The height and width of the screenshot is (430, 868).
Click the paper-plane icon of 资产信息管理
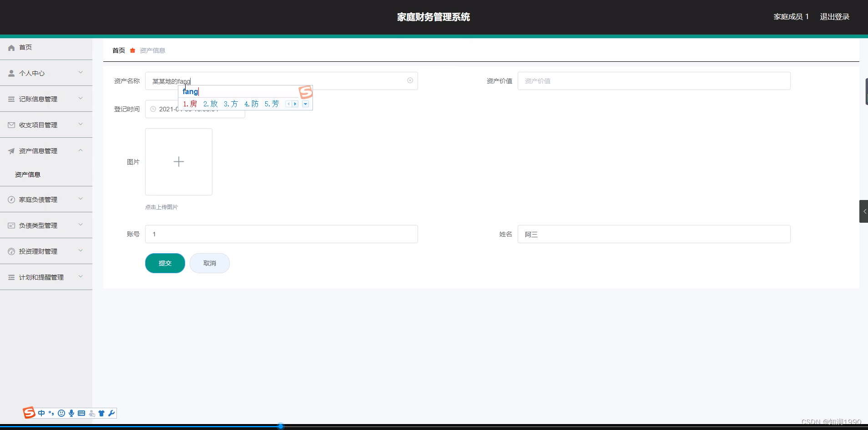point(11,150)
